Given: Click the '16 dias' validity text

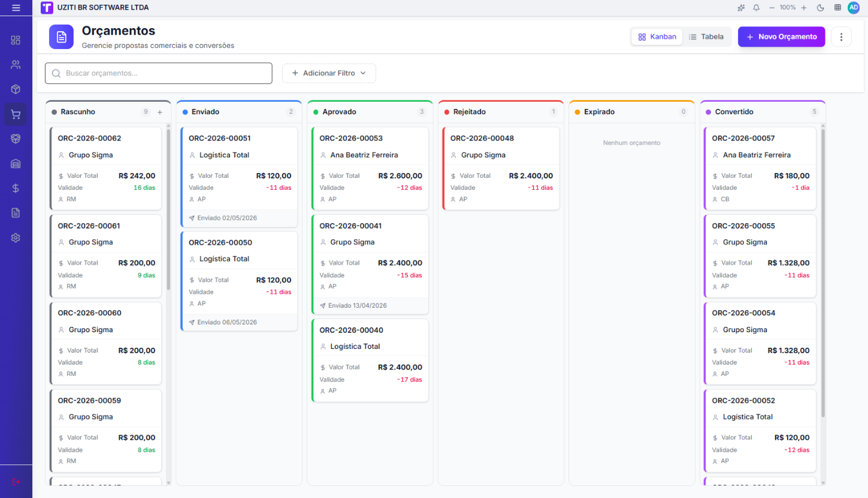Looking at the screenshot, I should (144, 187).
